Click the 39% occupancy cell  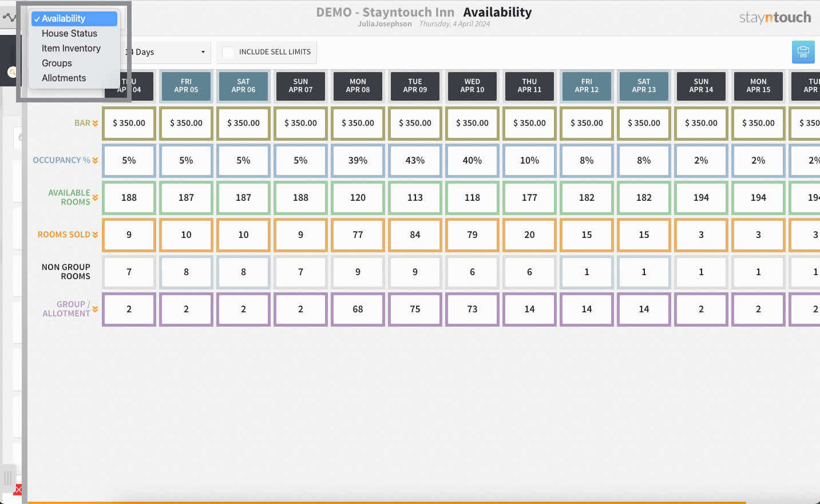pyautogui.click(x=358, y=160)
